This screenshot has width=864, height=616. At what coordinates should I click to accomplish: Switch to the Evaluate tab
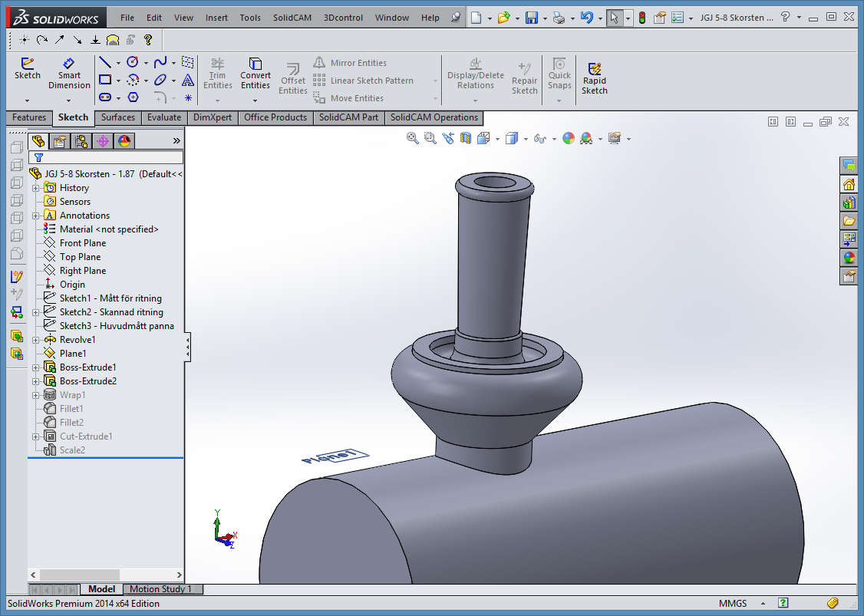[164, 117]
